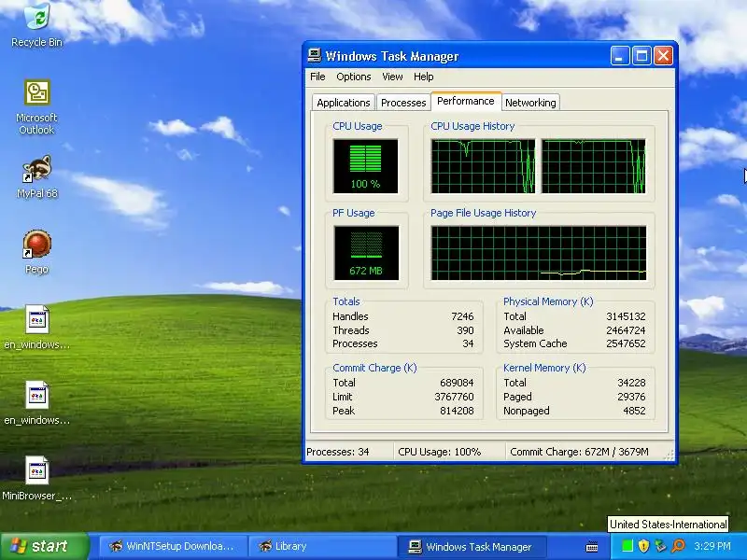This screenshot has width=747, height=560.
Task: Click the Windows Task Manager taskbar button
Action: (x=472, y=546)
